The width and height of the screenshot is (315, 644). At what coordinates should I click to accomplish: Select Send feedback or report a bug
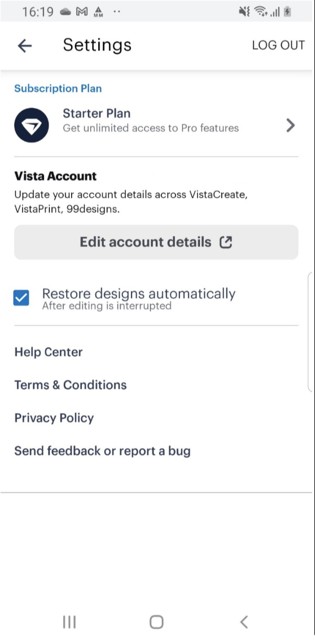[x=102, y=451]
